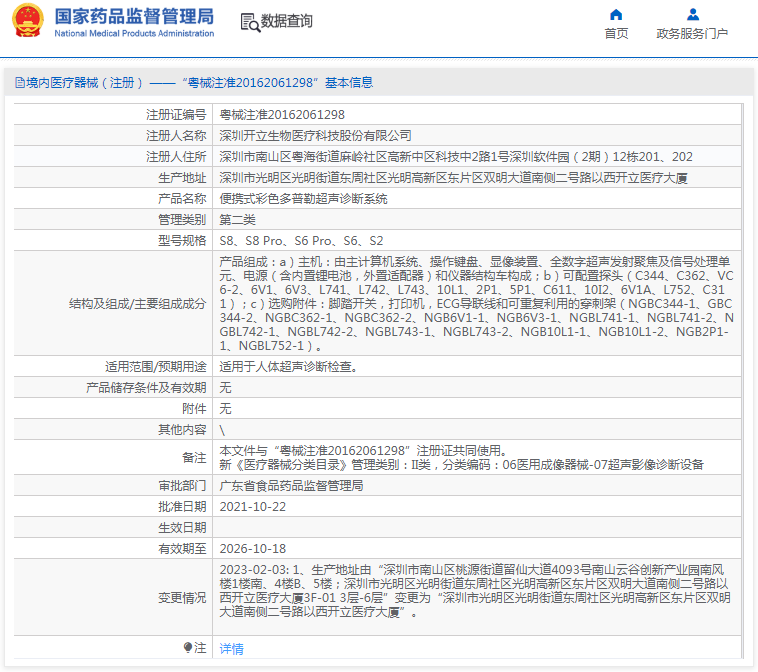Select 便携式彩色多普勒超声诊断系统 value
Viewport: 758px width, 672px height.
[304, 199]
